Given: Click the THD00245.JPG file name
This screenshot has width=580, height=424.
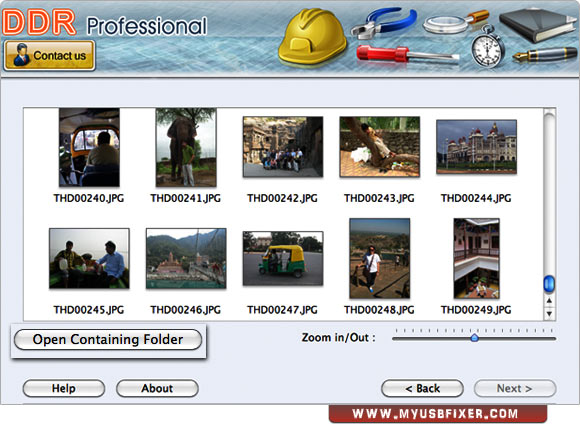Looking at the screenshot, I should coord(89,310).
